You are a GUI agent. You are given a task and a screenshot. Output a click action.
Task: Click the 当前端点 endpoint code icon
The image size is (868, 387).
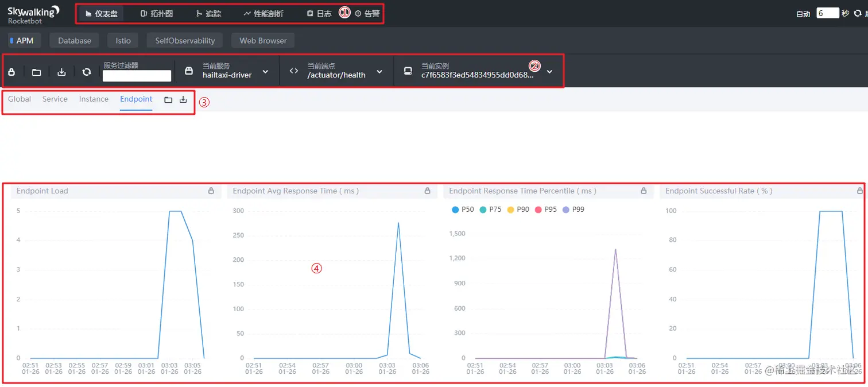[294, 71]
